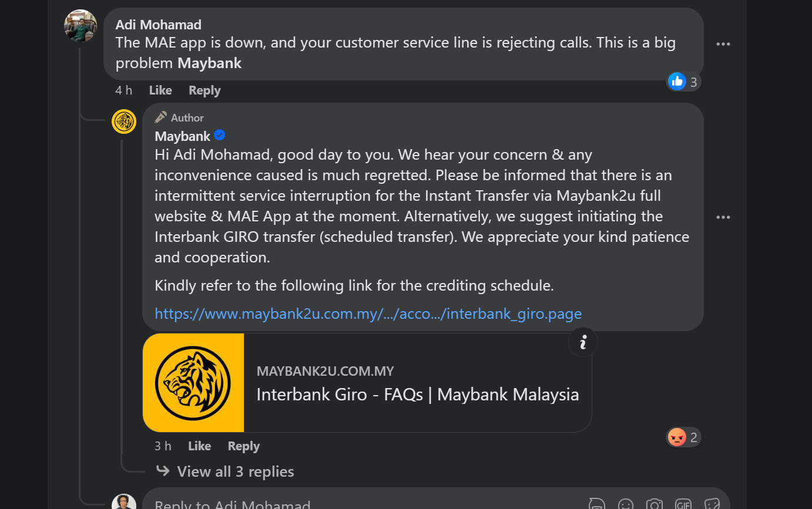Open options menu for Adi Mohamad's comment
This screenshot has height=509, width=812.
723,44
